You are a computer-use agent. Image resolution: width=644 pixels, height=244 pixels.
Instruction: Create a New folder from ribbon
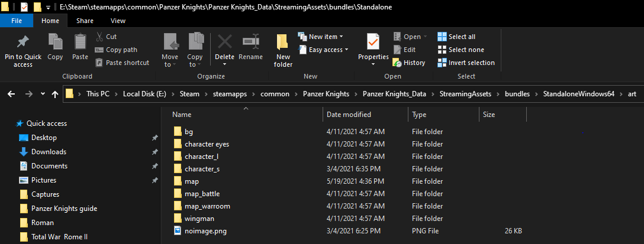(283, 43)
